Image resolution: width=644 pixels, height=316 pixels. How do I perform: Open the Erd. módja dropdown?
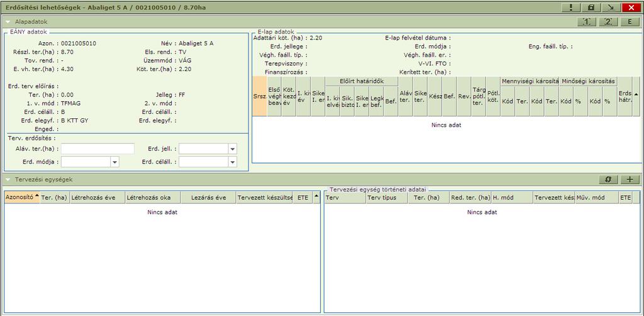pyautogui.click(x=115, y=162)
